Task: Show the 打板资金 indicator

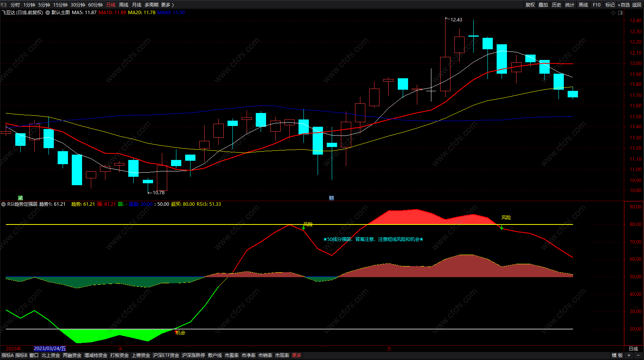Action: tap(119, 355)
